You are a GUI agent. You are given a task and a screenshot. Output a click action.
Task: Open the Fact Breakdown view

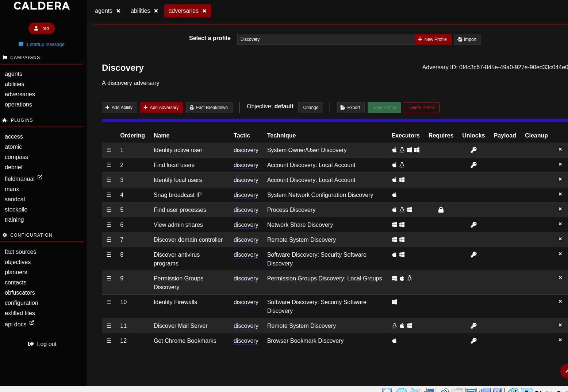(209, 108)
